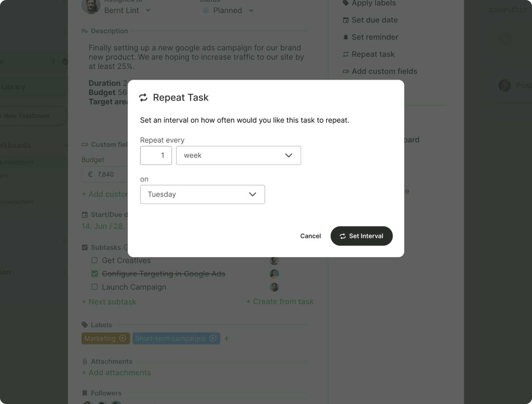Open the Tuesday day dropdown
This screenshot has width=532, height=404.
coord(202,194)
